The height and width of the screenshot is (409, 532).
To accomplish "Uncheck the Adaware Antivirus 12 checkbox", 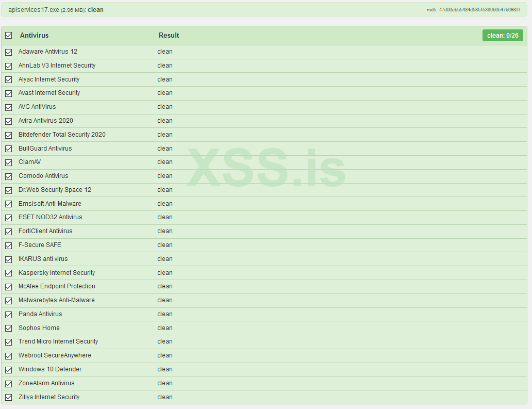I will (8, 52).
